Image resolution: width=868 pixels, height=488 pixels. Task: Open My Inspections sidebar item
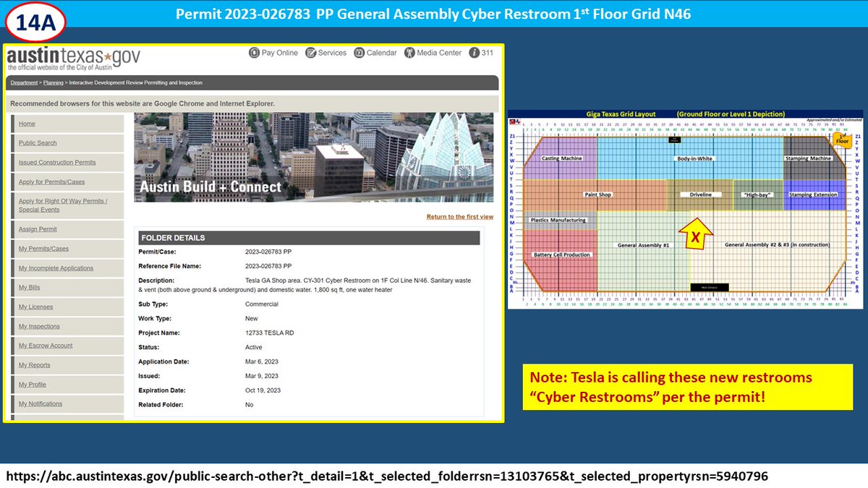coord(39,327)
